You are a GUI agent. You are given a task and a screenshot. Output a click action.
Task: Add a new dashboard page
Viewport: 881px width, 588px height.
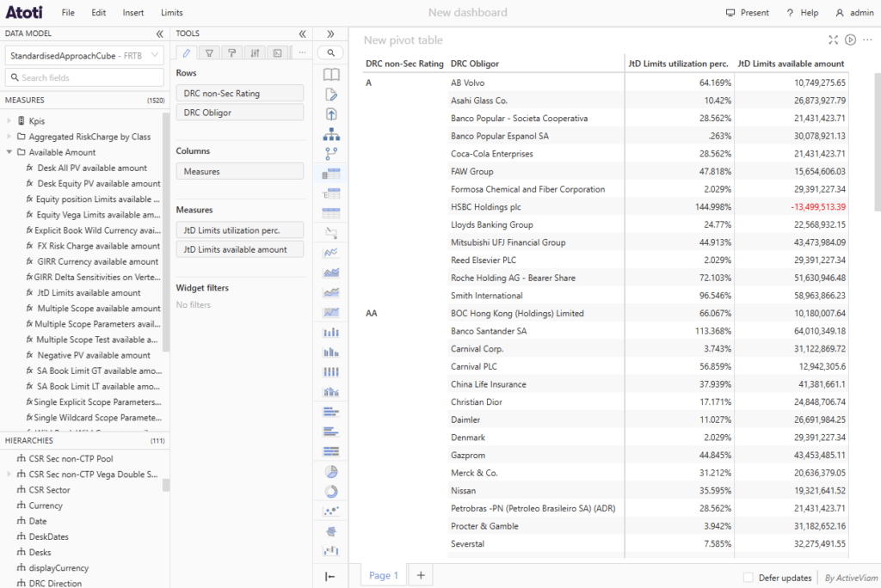[x=421, y=575]
